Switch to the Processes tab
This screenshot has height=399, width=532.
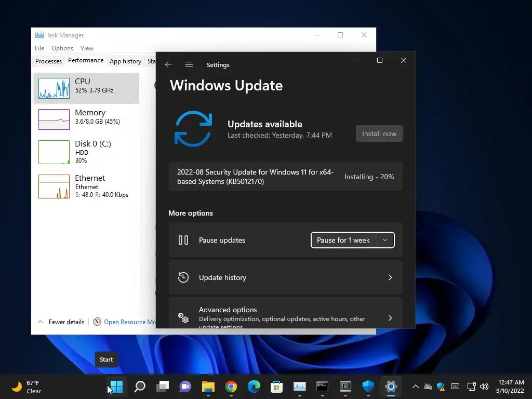point(48,61)
